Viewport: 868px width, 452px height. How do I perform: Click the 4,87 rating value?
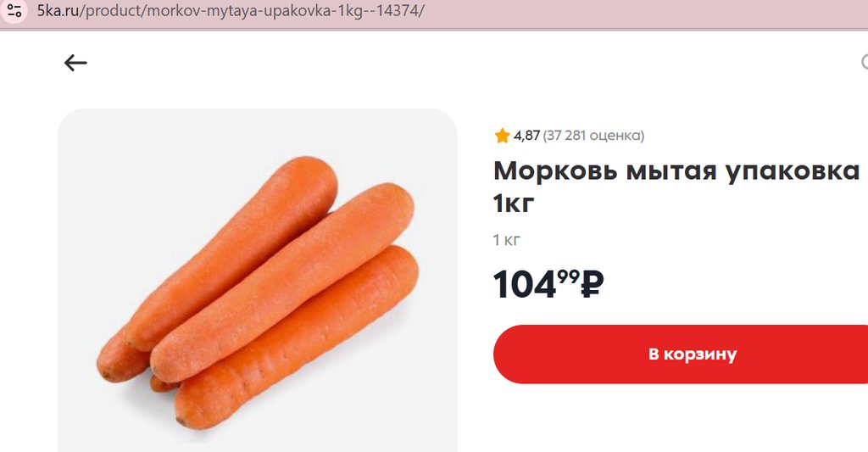click(x=526, y=136)
